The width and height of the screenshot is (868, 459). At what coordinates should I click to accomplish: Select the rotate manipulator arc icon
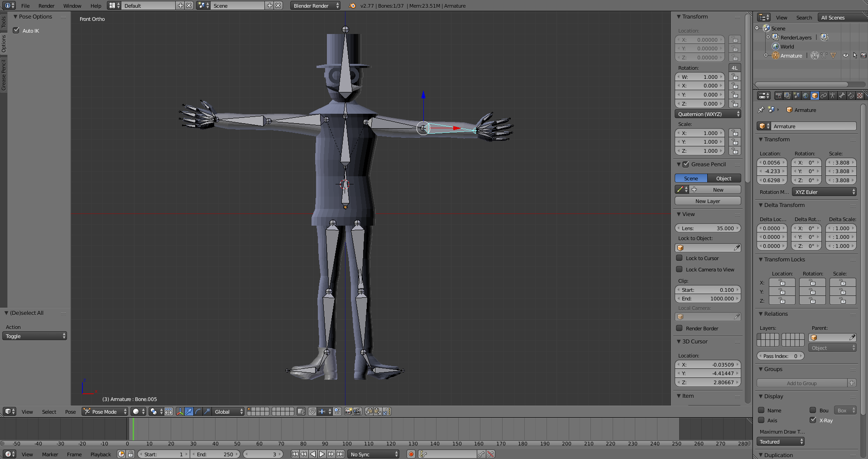pos(198,411)
